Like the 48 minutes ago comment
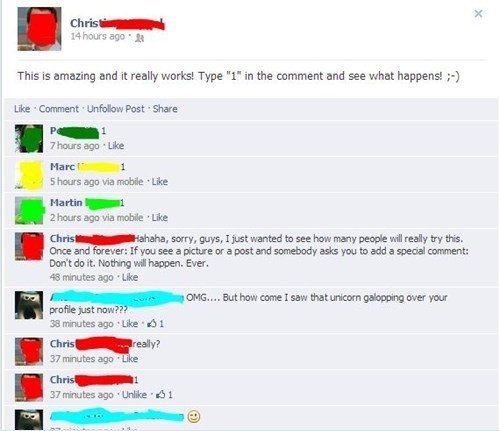 pos(130,277)
